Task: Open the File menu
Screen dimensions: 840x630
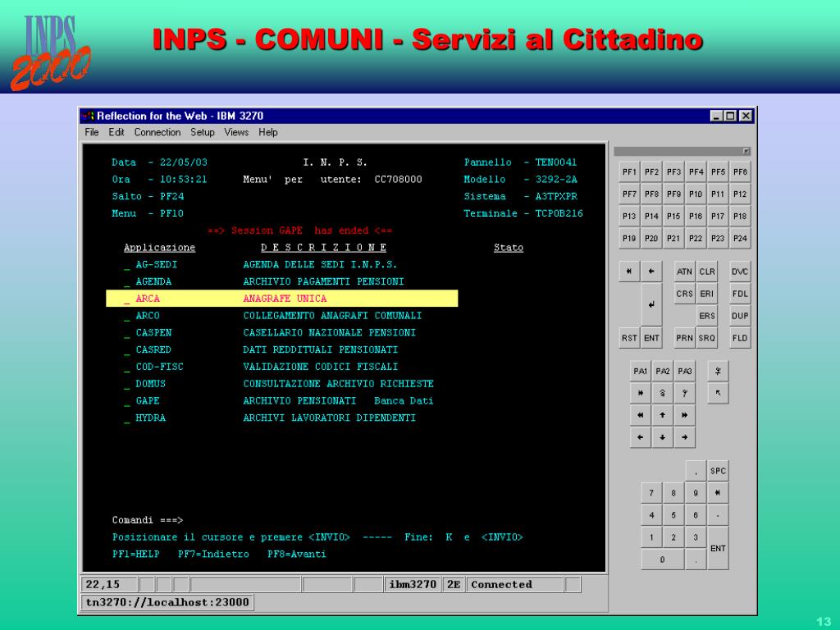Action: pyautogui.click(x=92, y=132)
